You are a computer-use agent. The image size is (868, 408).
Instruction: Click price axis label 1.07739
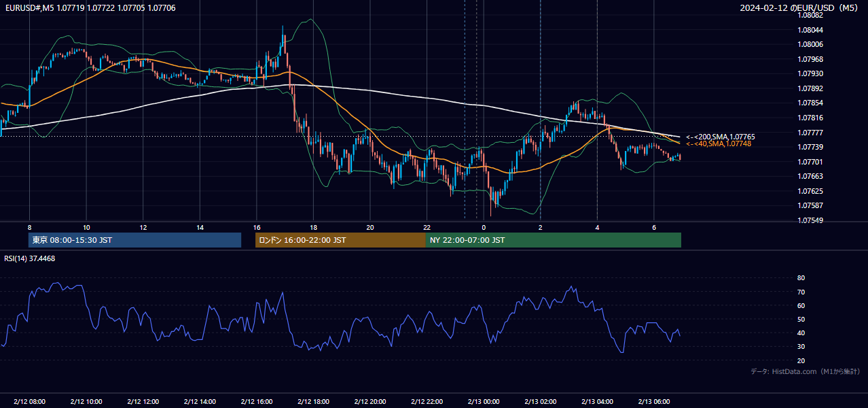[810, 147]
